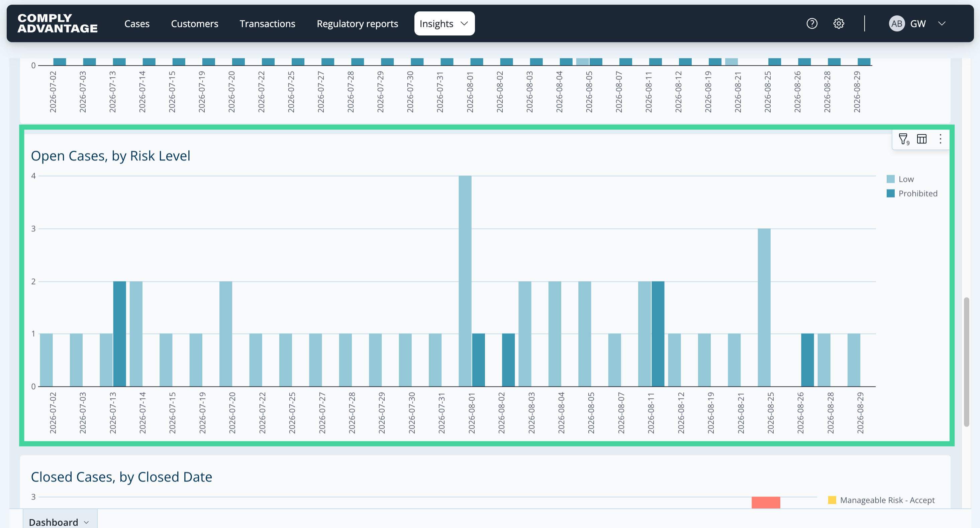Click the AB user avatar
This screenshot has width=980, height=528.
point(897,24)
